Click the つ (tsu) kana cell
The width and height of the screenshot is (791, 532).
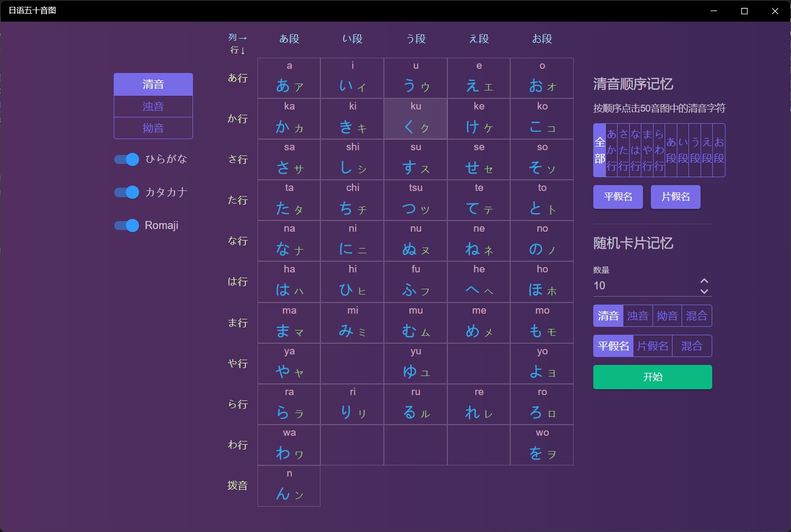coord(416,200)
